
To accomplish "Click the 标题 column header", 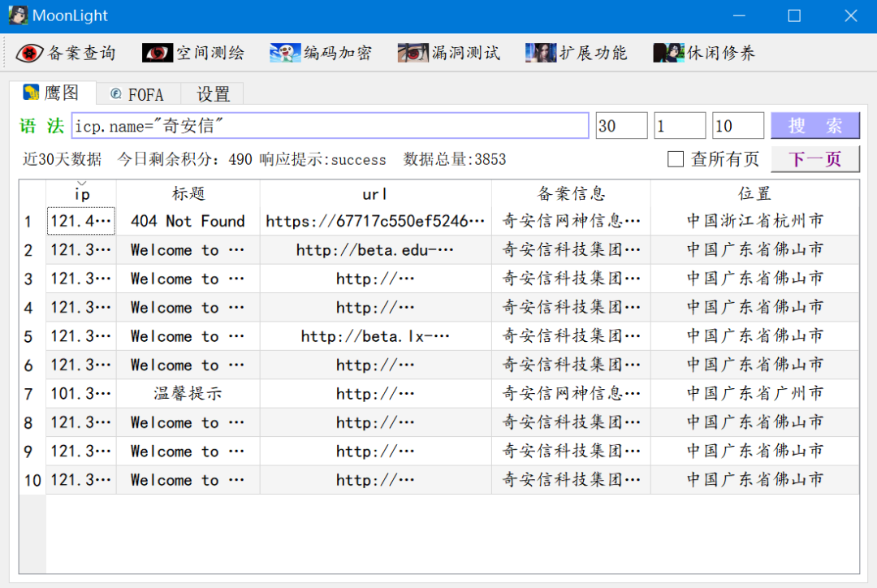I will pos(188,194).
